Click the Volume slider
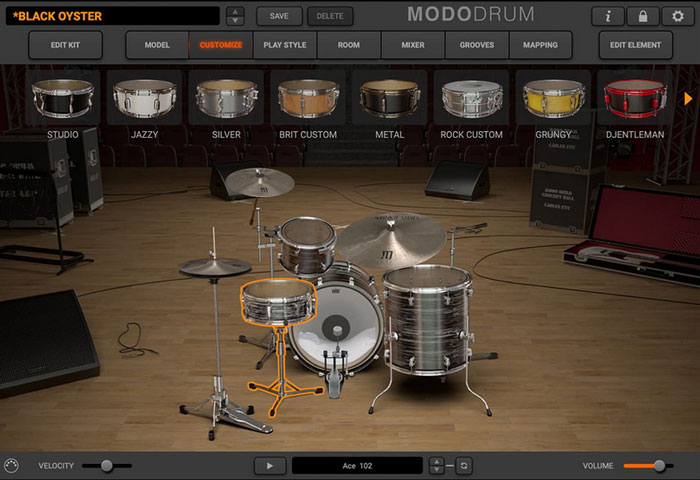The image size is (700, 480). (x=647, y=466)
